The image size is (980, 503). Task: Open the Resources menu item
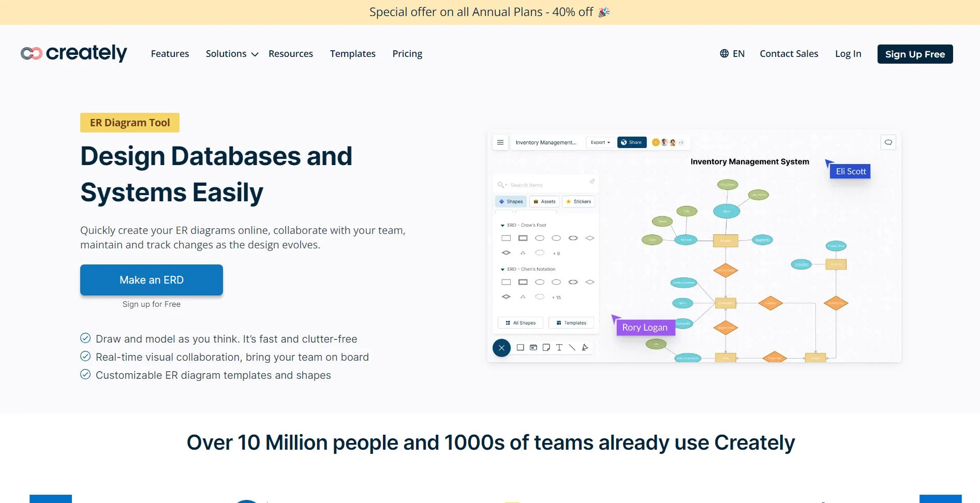click(x=291, y=54)
